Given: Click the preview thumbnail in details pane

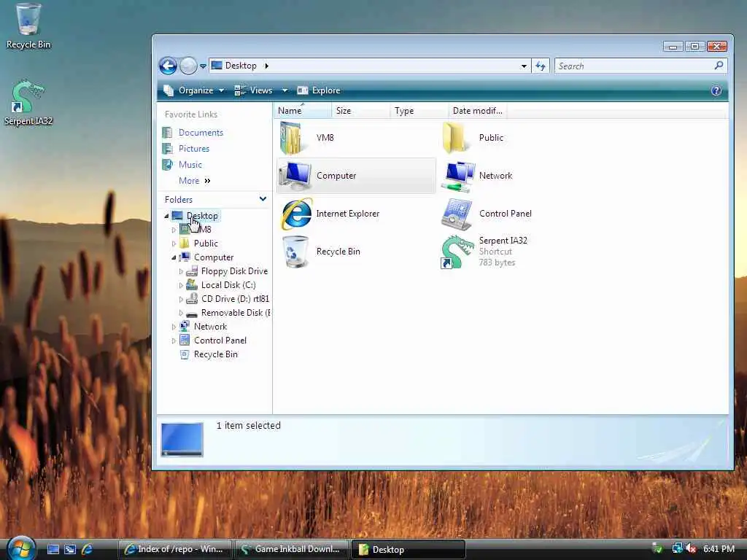Looking at the screenshot, I should coord(182,439).
